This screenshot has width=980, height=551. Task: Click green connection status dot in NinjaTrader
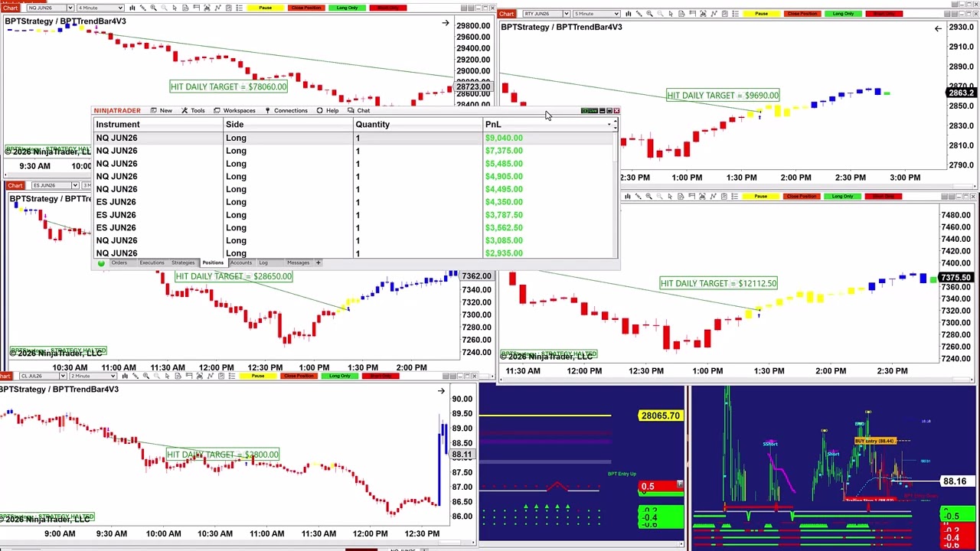tap(101, 263)
